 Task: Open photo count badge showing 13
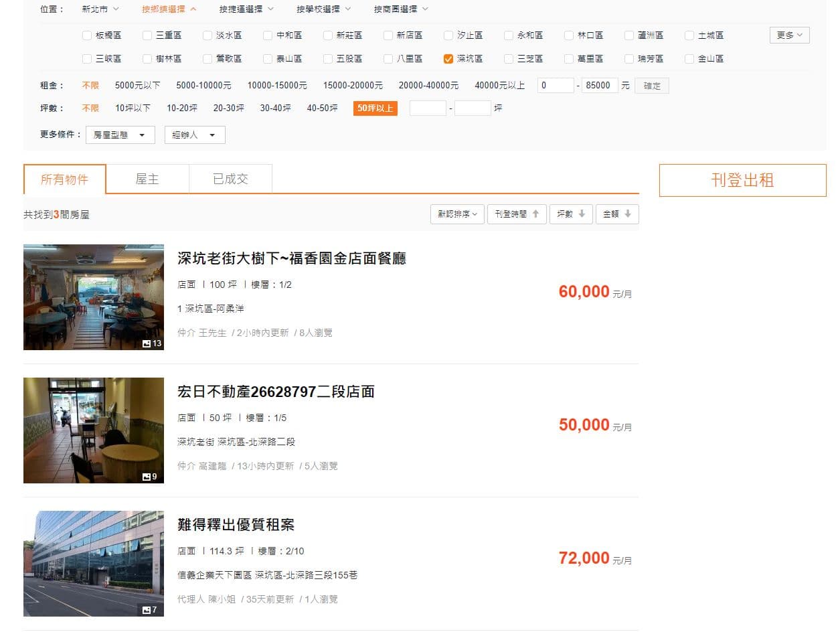[152, 343]
